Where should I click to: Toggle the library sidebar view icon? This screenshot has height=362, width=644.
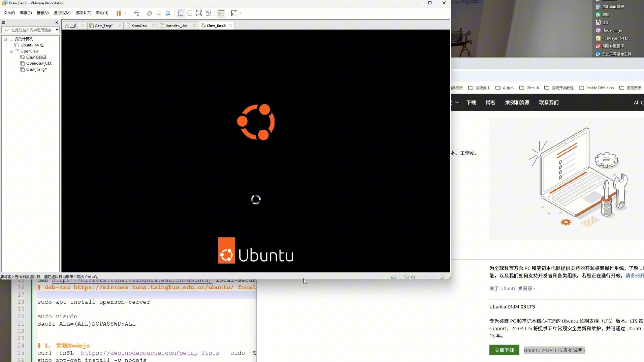click(181, 13)
